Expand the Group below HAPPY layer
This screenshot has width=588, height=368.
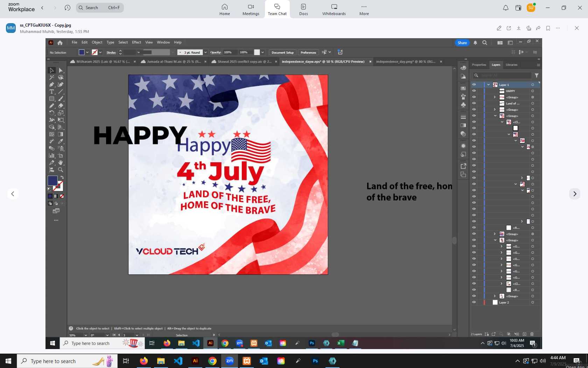pyautogui.click(x=495, y=97)
